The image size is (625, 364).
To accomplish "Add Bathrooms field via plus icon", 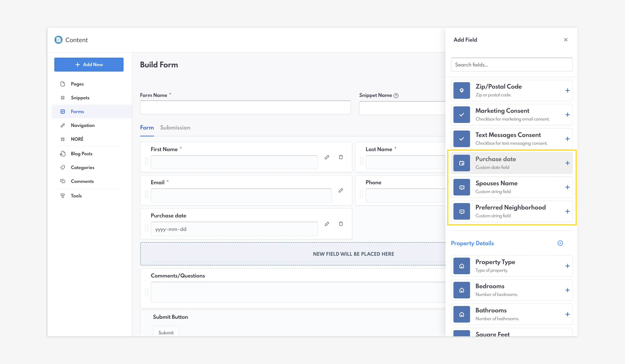I will pos(567,315).
